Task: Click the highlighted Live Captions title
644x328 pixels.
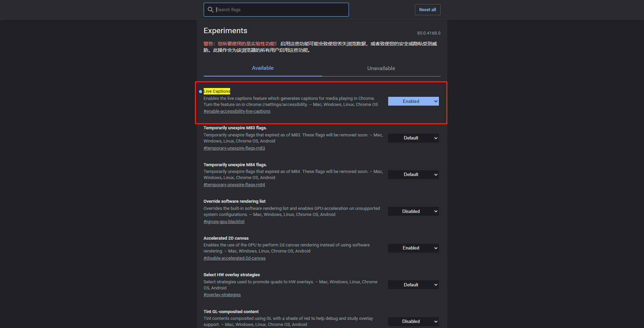Action: [217, 91]
